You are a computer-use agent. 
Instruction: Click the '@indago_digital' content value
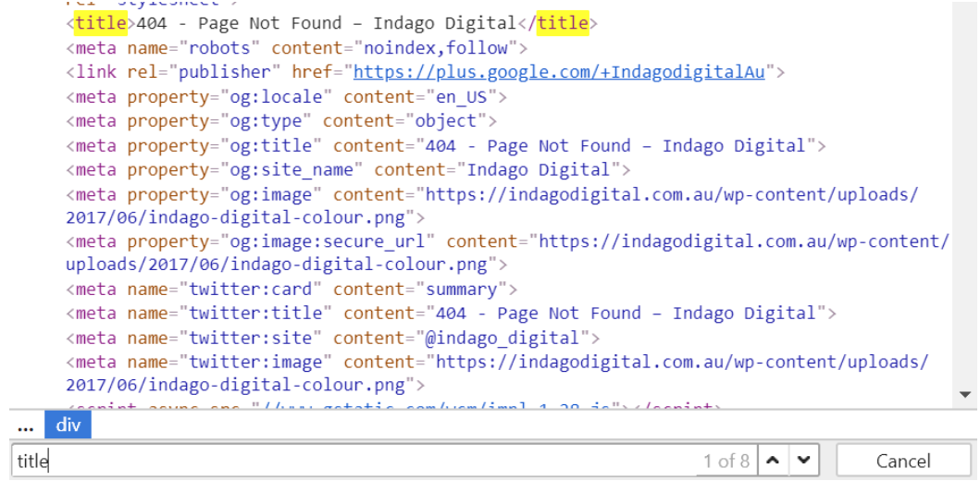click(x=502, y=338)
